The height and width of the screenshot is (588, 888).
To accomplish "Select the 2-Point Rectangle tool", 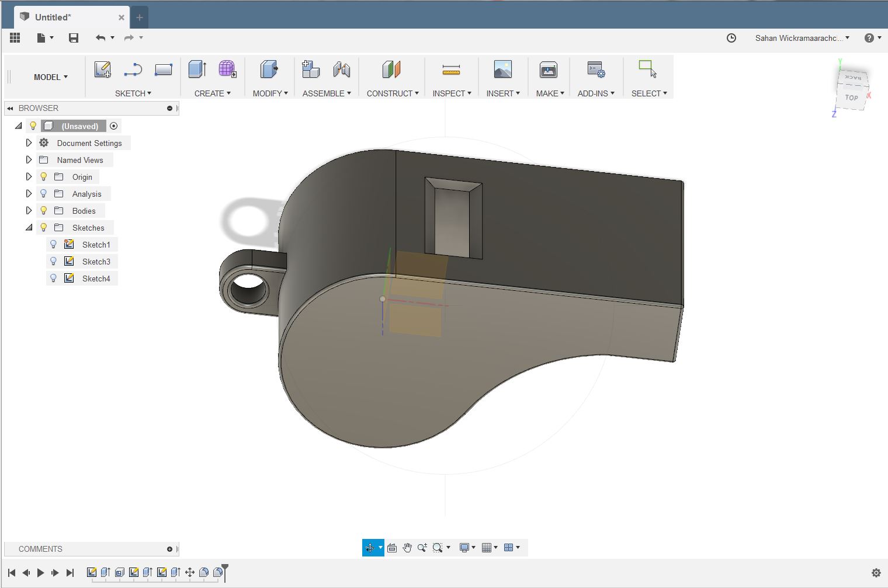I will [x=163, y=69].
